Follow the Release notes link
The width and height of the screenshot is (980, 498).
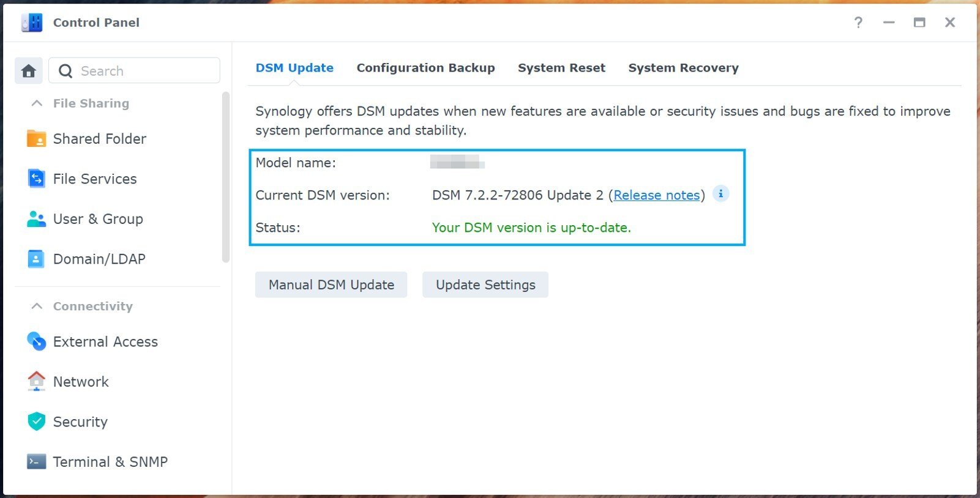click(656, 195)
